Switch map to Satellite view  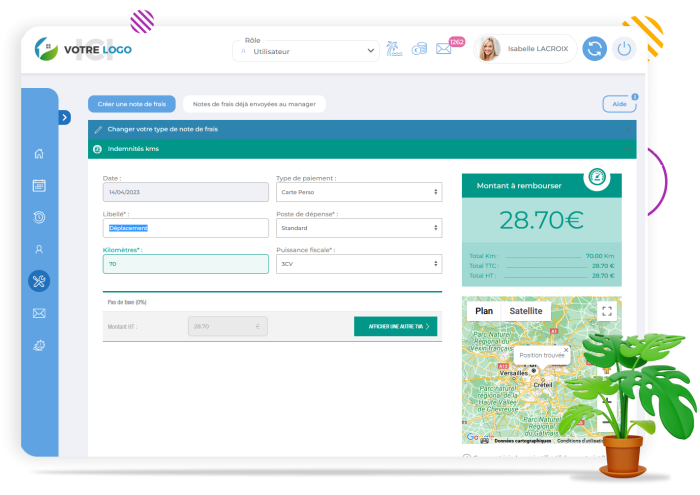[x=526, y=311]
